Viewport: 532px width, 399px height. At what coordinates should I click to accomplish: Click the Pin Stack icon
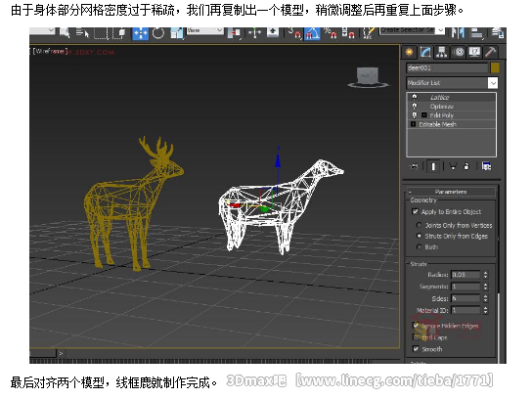[414, 166]
